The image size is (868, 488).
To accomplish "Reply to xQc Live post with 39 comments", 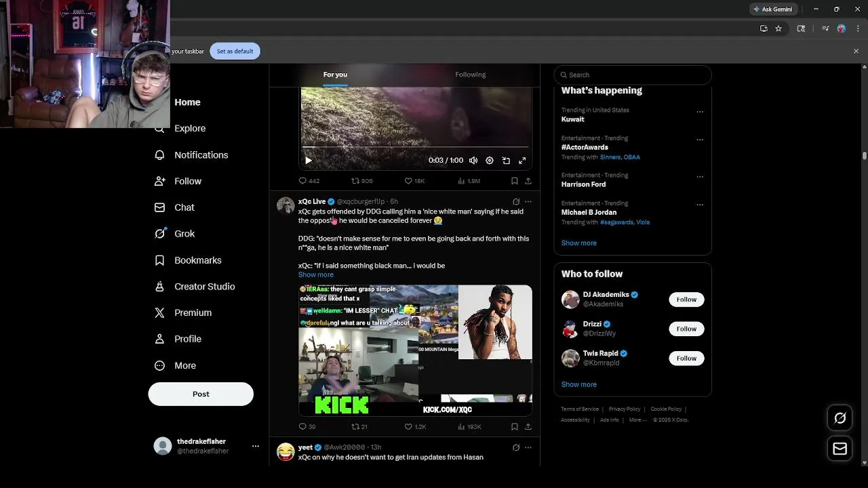I will [307, 426].
